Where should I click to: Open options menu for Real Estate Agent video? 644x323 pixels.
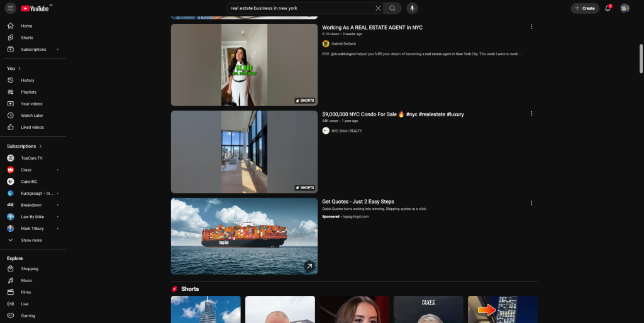[531, 27]
